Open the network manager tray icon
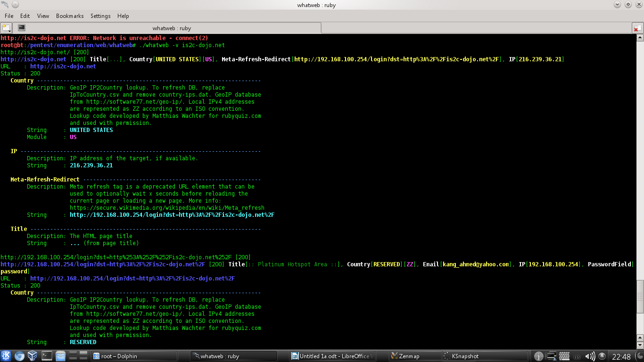644x362 pixels. coord(551,356)
